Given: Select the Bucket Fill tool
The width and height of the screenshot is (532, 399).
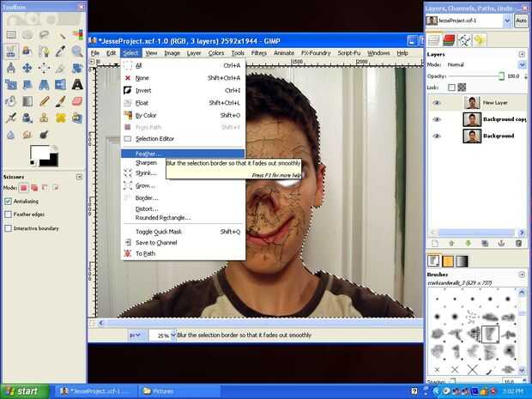Looking at the screenshot, I should pos(11,100).
